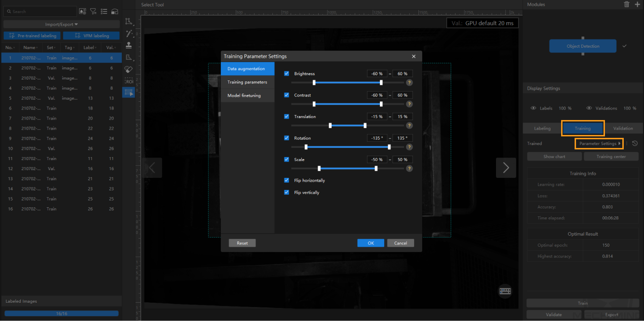Click the stamp tool icon
This screenshot has width=644, height=321.
click(129, 45)
